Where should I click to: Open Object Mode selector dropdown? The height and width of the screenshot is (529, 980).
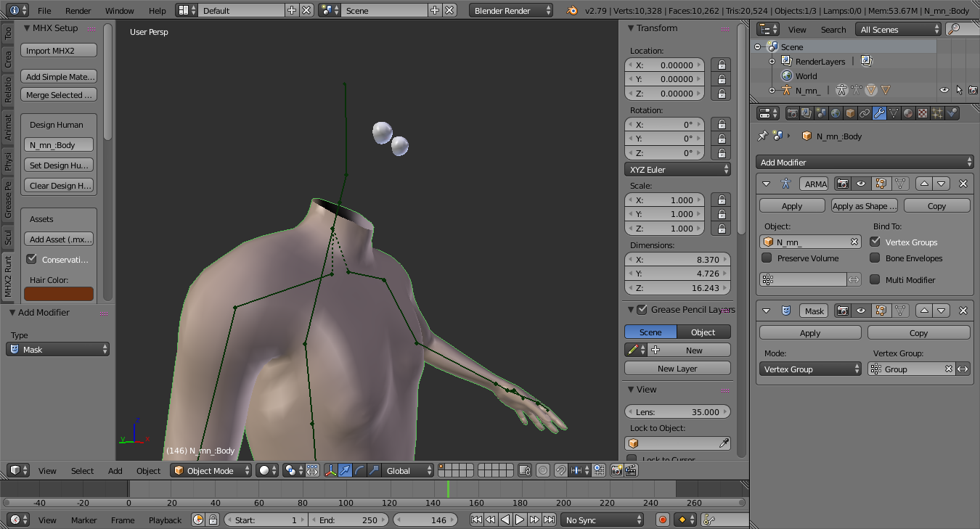click(211, 470)
